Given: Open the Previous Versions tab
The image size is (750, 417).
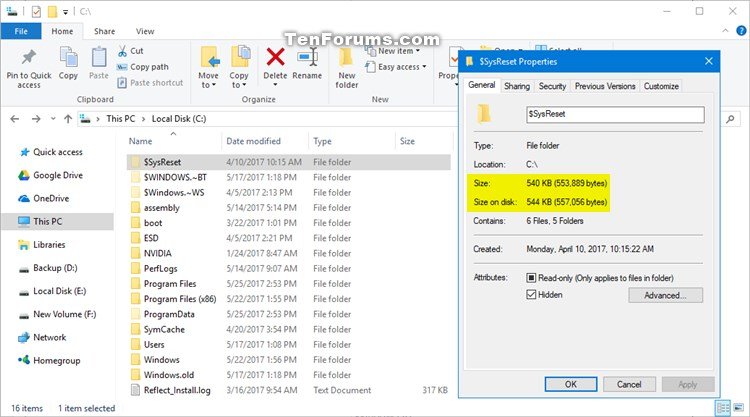Looking at the screenshot, I should click(x=605, y=86).
